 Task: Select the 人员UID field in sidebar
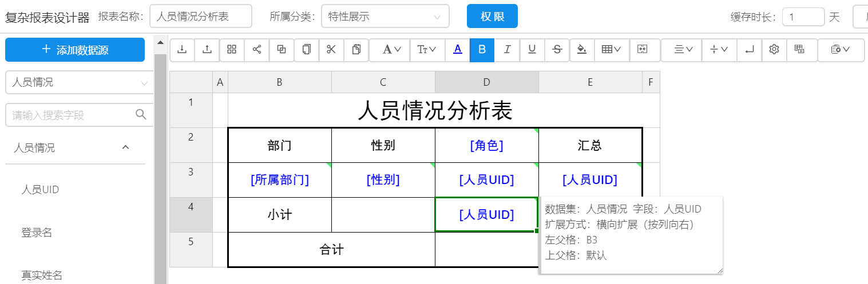40,190
